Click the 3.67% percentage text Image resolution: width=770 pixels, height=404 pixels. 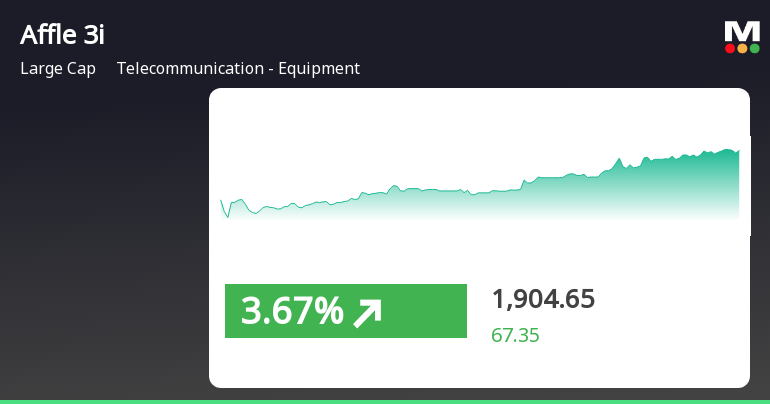(x=292, y=312)
